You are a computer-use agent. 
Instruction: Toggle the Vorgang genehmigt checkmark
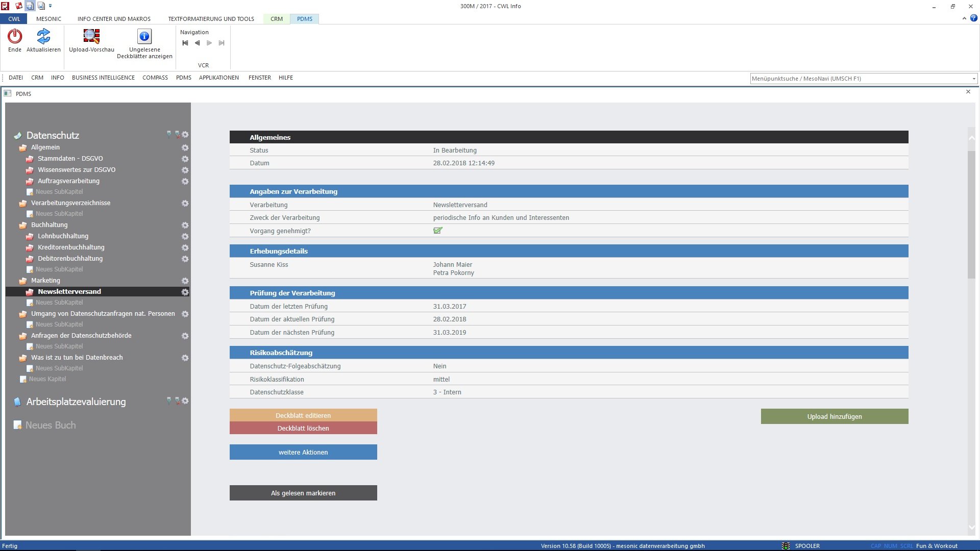pos(437,231)
